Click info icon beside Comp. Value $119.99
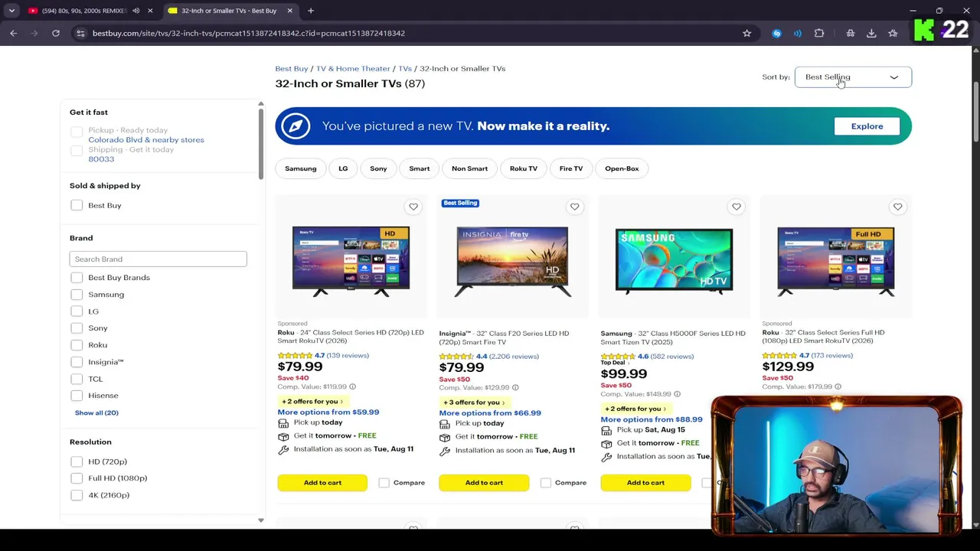This screenshot has width=980, height=551. (x=352, y=387)
